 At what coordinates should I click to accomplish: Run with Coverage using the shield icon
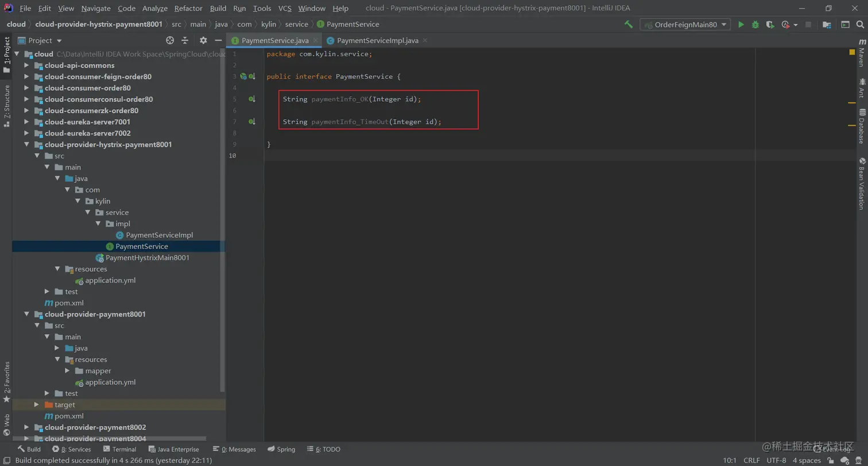770,25
